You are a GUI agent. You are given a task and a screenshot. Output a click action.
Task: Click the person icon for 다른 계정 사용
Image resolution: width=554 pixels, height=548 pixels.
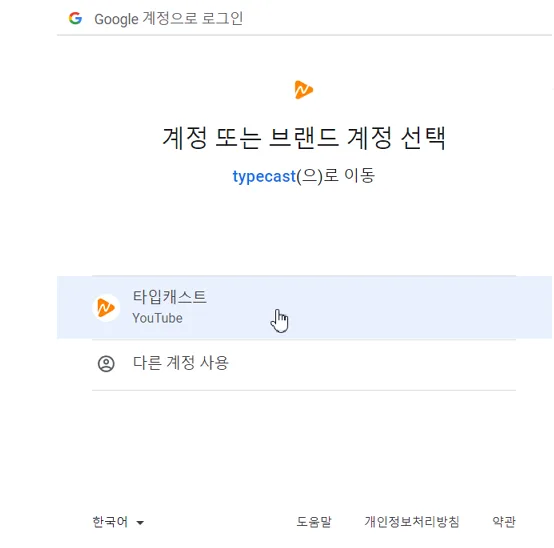point(106,364)
